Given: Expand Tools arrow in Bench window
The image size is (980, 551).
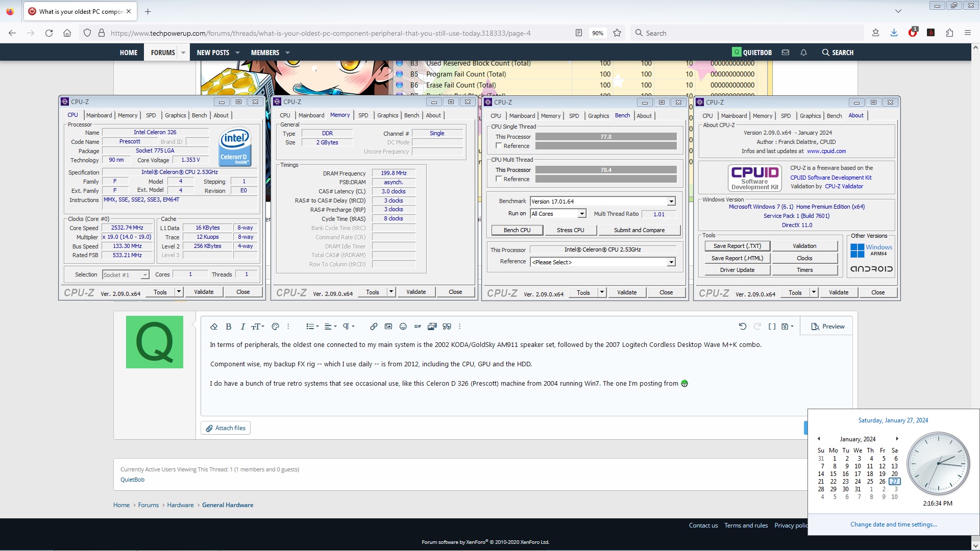Looking at the screenshot, I should click(602, 292).
